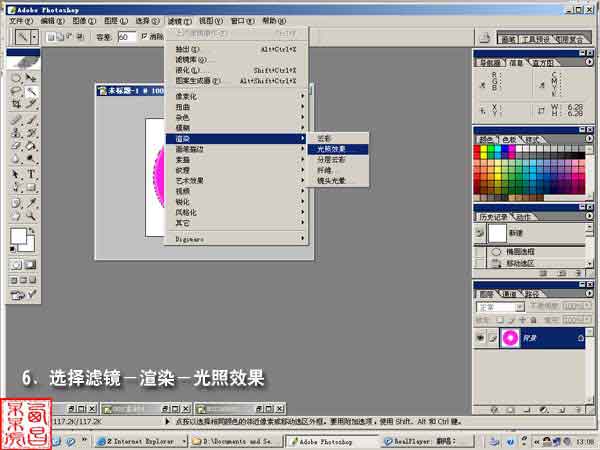Switch to the 动作 tab
The width and height of the screenshot is (600, 450).
523,217
